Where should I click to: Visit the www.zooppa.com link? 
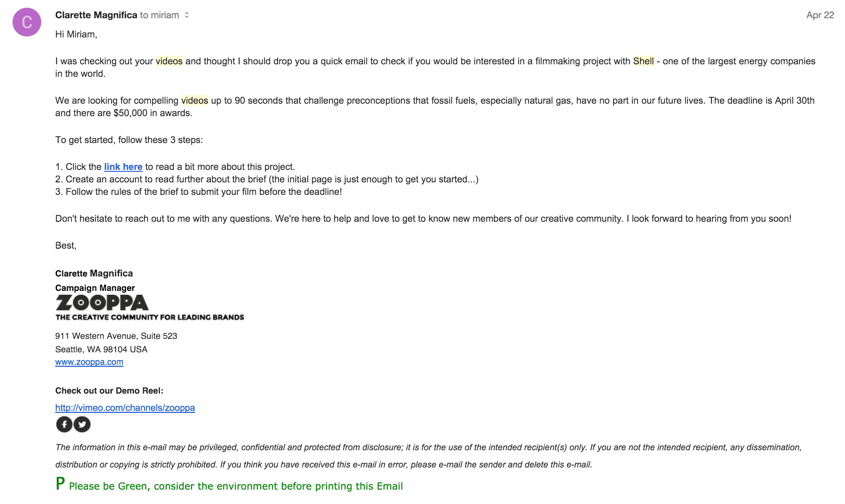point(89,362)
